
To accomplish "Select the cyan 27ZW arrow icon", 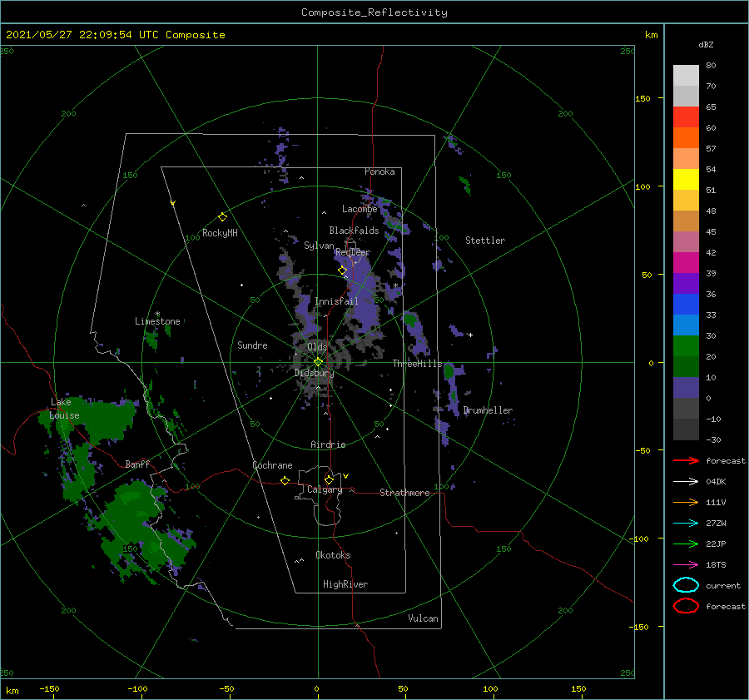I will point(686,524).
